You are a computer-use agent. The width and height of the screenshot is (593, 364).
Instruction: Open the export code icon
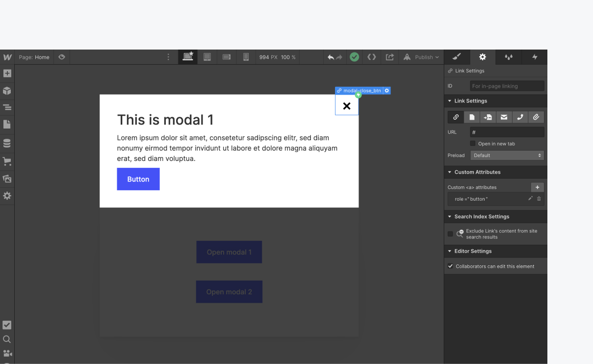click(372, 57)
